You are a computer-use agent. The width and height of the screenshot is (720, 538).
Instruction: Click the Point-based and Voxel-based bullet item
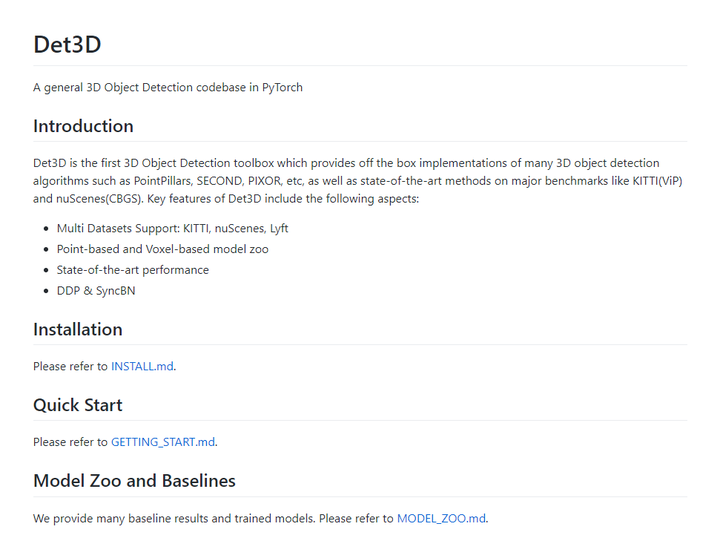[x=162, y=249]
